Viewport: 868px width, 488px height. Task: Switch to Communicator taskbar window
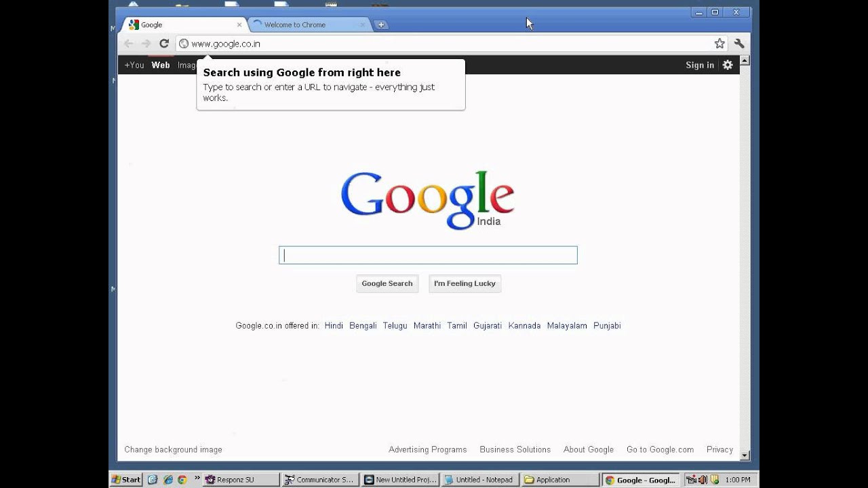321,479
